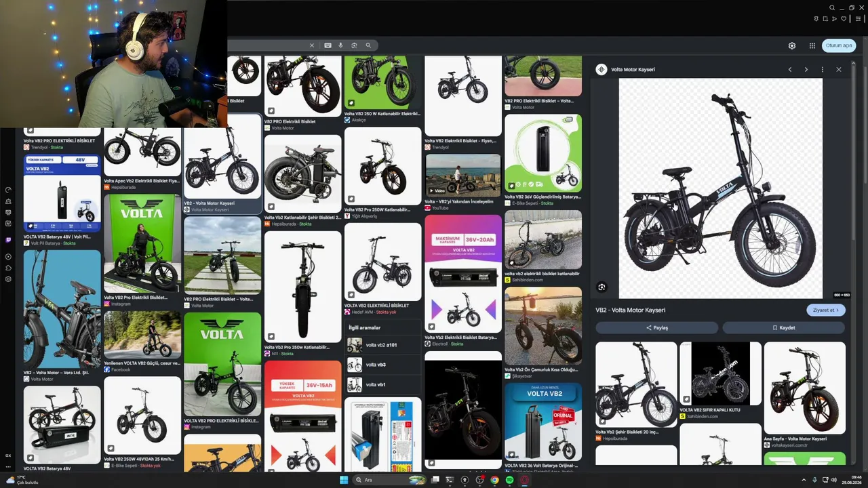Open the VB2 - Volta Motor Kayseri title link in the preview panel
Image resolution: width=868 pixels, height=488 pixels.
click(x=631, y=310)
